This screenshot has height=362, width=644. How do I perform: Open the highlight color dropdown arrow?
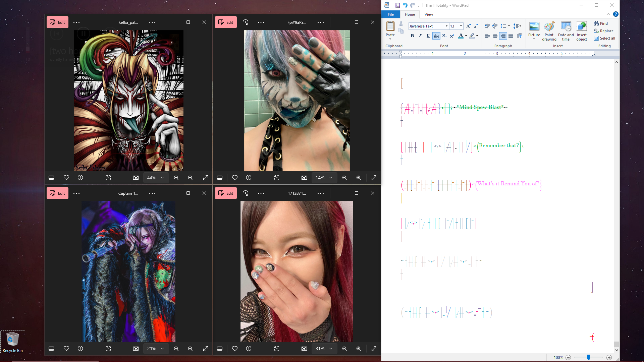click(x=477, y=36)
